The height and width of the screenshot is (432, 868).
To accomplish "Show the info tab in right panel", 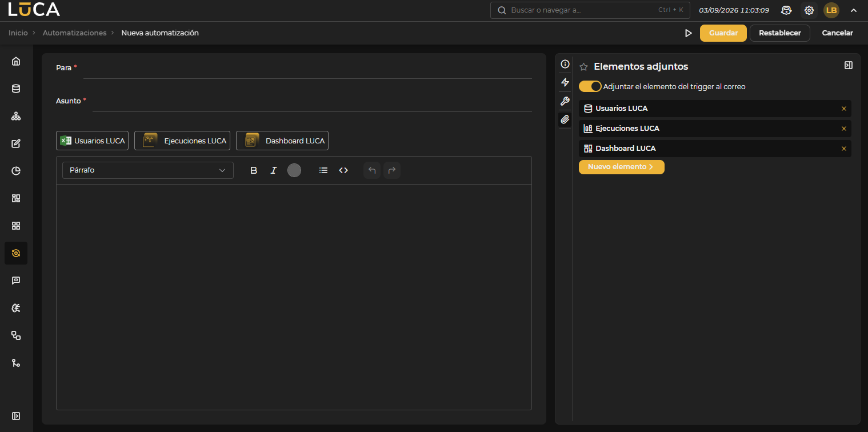I will [565, 64].
